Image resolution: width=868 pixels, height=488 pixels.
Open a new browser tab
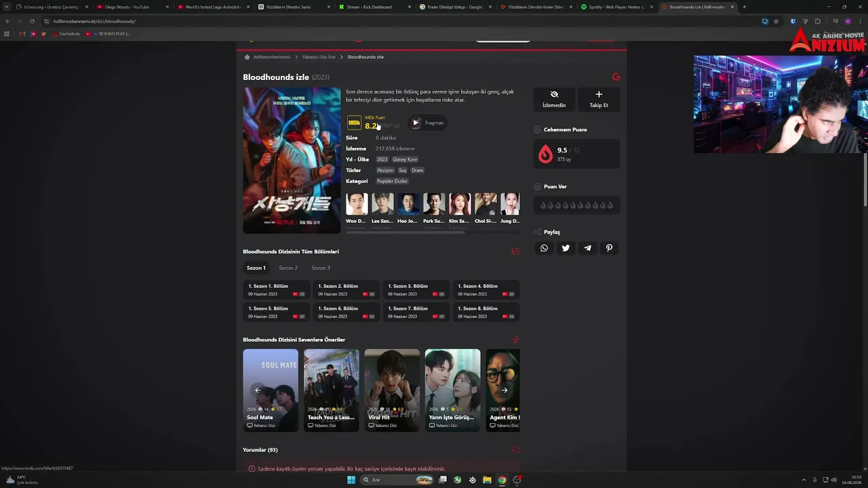[x=745, y=7]
